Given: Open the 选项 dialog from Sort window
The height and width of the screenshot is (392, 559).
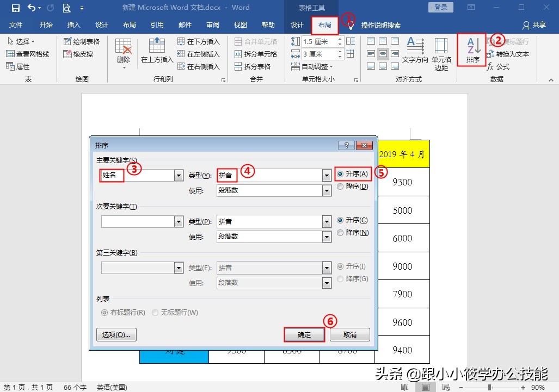Looking at the screenshot, I should point(115,335).
